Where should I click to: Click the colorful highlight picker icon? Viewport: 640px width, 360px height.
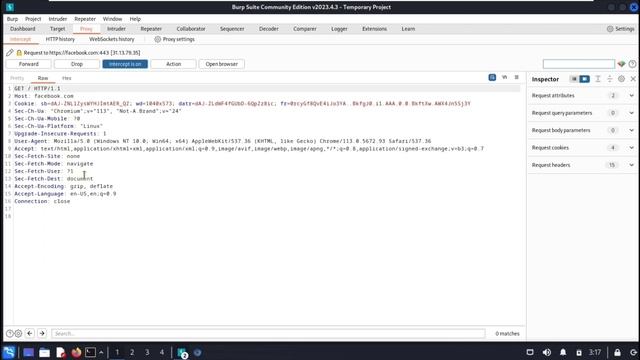coord(621,64)
